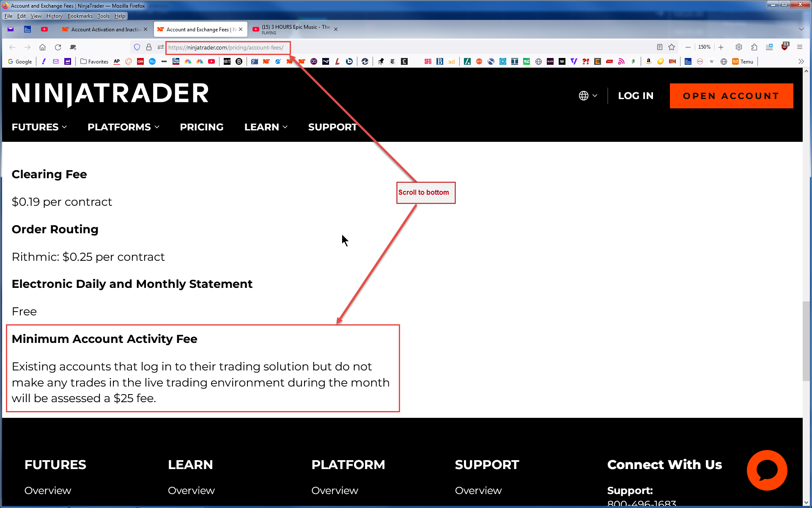Open the tracking protection shield icon

click(x=137, y=47)
